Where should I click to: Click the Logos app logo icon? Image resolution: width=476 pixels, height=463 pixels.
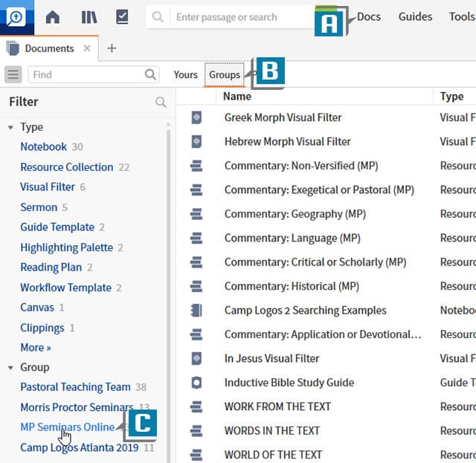[x=16, y=17]
